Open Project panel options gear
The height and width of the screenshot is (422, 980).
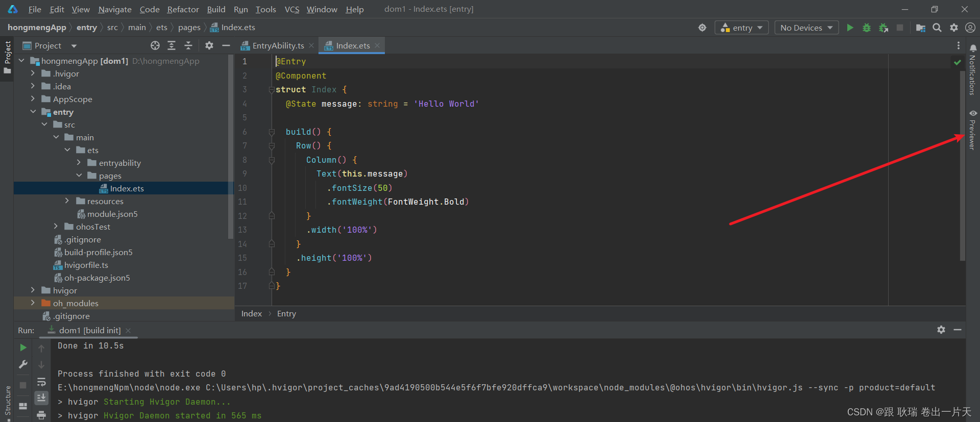[x=209, y=45]
